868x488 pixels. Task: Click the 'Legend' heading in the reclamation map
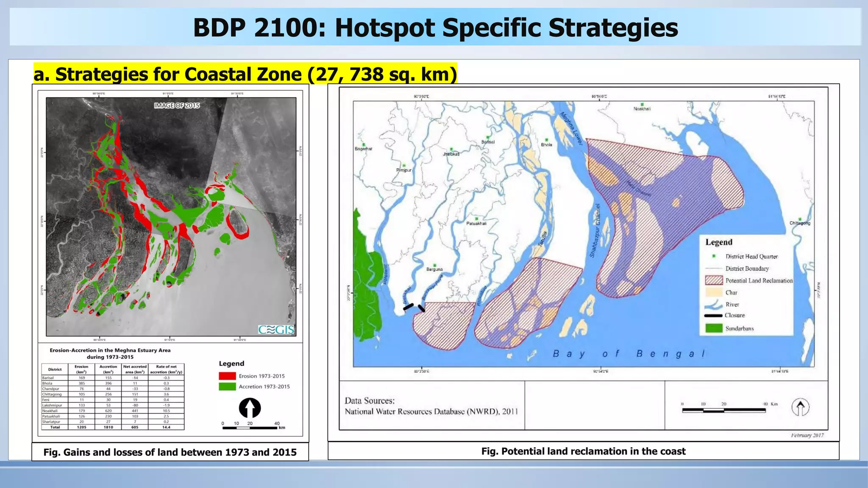point(719,242)
